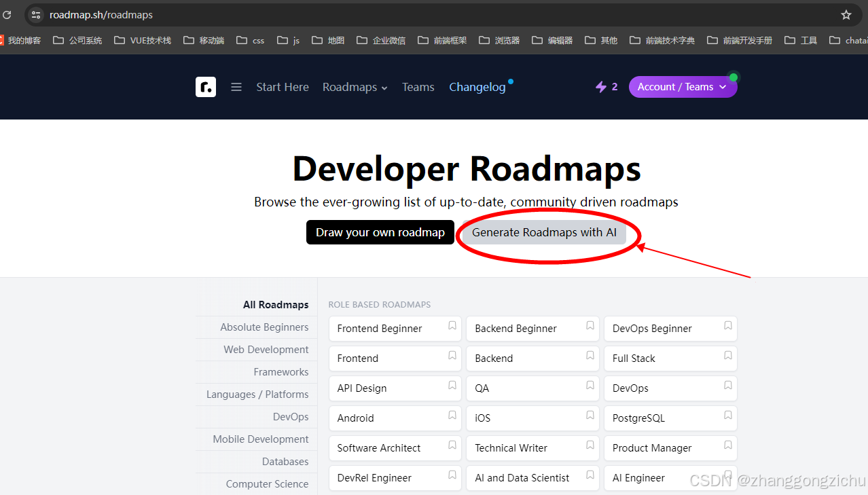The width and height of the screenshot is (868, 495).
Task: Filter by Mobile Development
Action: click(261, 439)
